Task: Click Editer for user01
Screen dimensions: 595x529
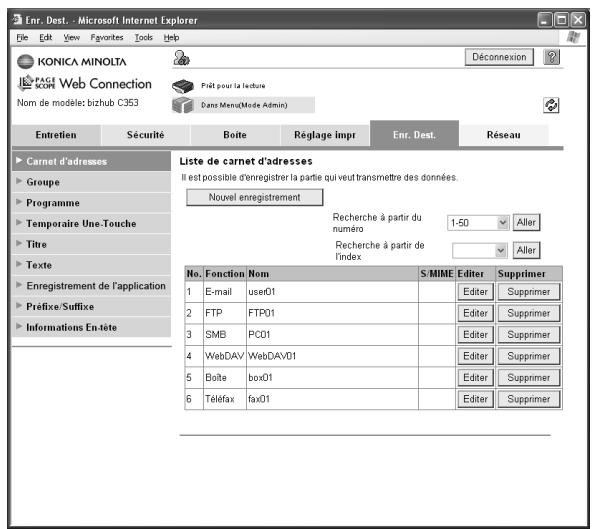Action: pyautogui.click(x=475, y=292)
